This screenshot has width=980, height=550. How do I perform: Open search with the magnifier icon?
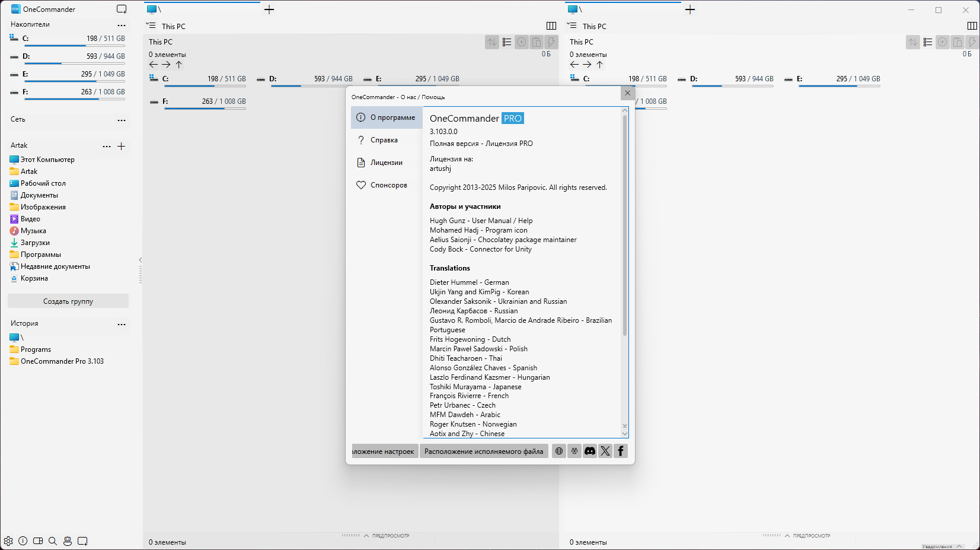coord(53,541)
